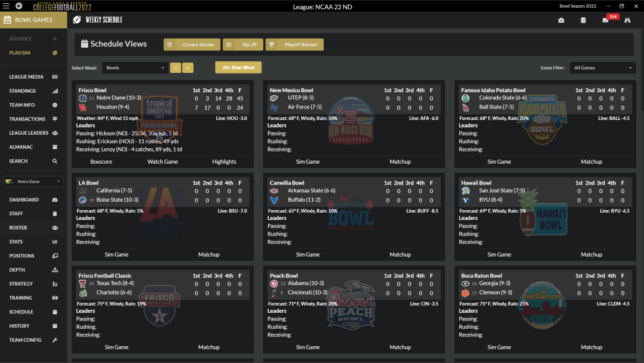Screen dimensions: 644x363
Task: Expand the Select Week dropdown
Action: [x=136, y=68]
